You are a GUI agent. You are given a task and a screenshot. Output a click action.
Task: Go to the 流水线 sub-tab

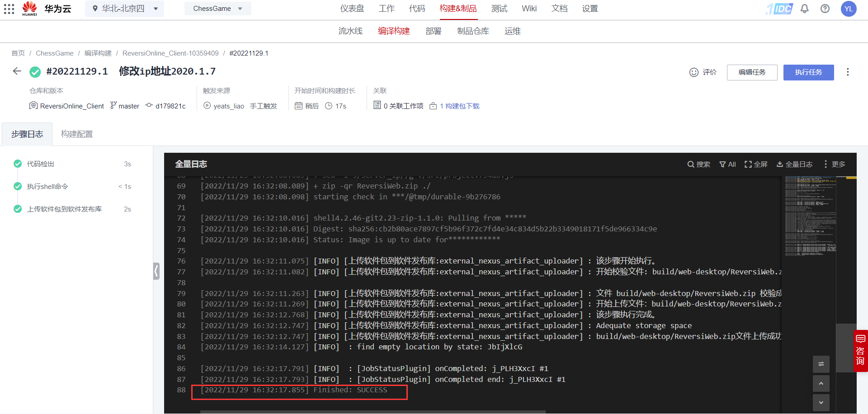point(350,31)
